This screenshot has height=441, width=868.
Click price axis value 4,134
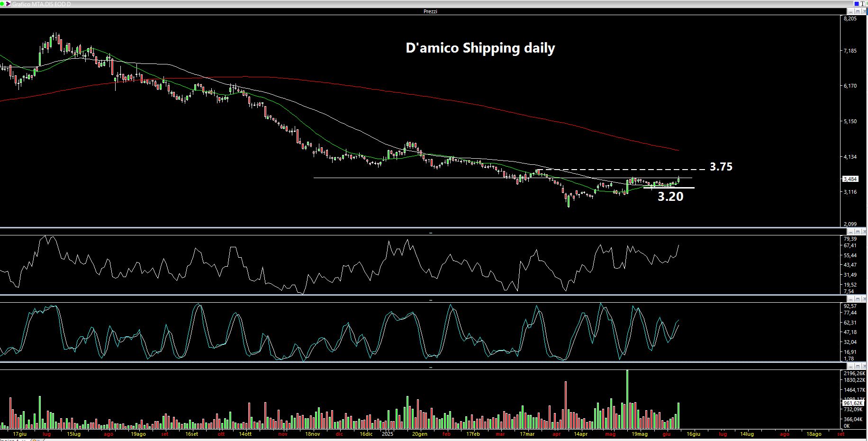click(x=850, y=157)
